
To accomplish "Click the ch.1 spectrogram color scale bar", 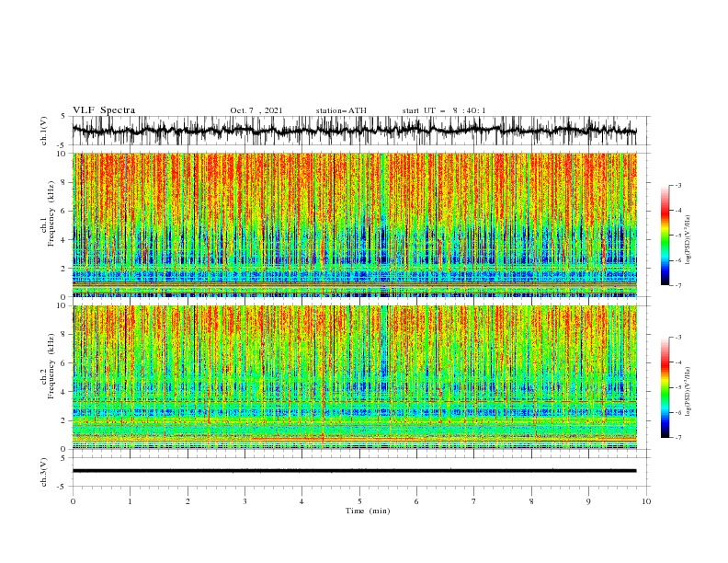I will click(665, 236).
